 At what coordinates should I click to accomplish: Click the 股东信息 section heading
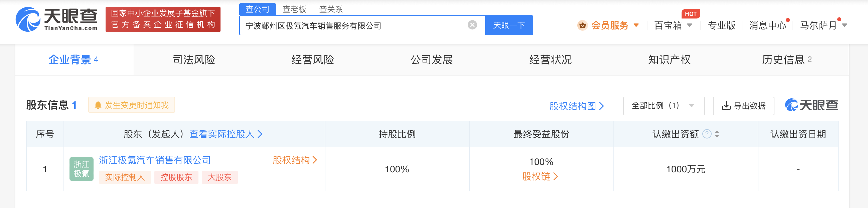pyautogui.click(x=47, y=105)
